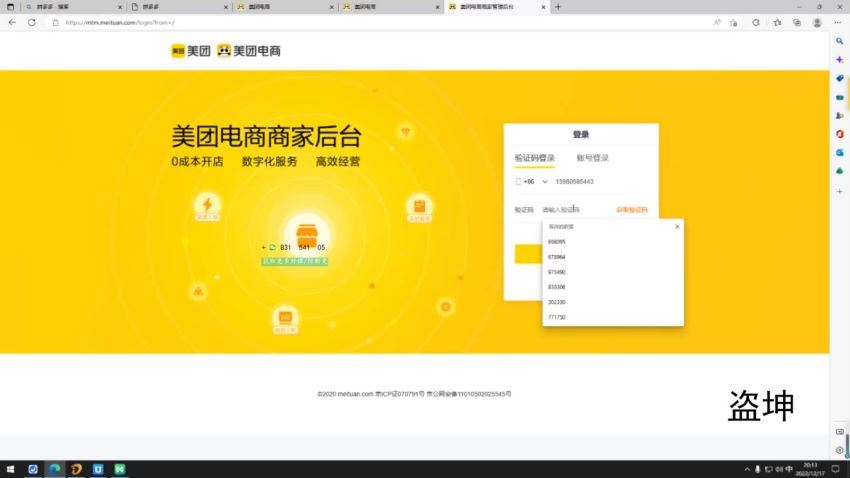This screenshot has height=478, width=850.
Task: Click the Meituan logo in header
Action: pyautogui.click(x=191, y=51)
